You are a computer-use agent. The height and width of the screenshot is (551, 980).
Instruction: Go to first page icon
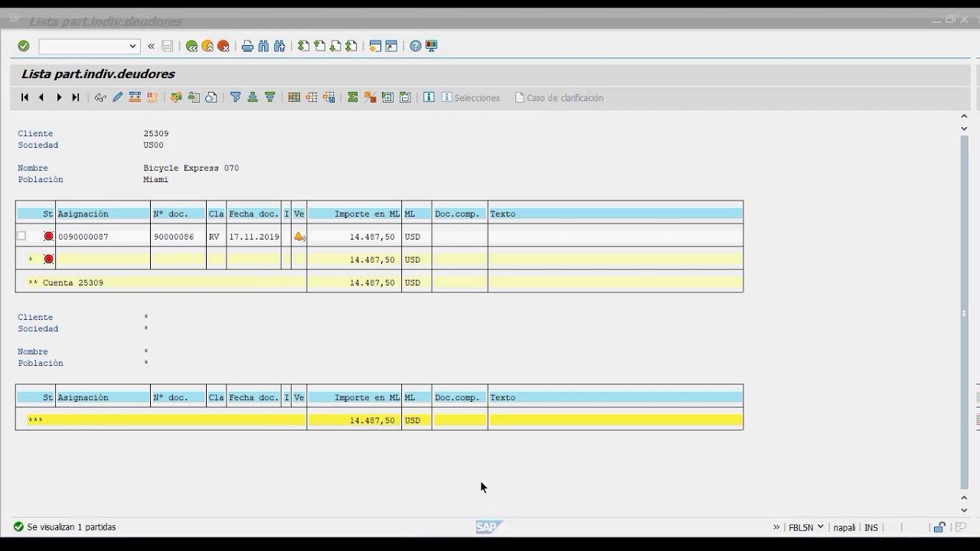click(x=303, y=46)
